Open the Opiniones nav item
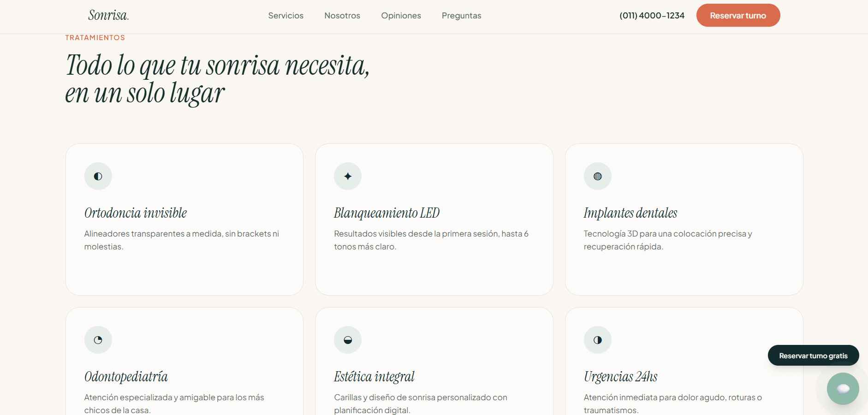Screen dimensions: 868x415 [401, 16]
